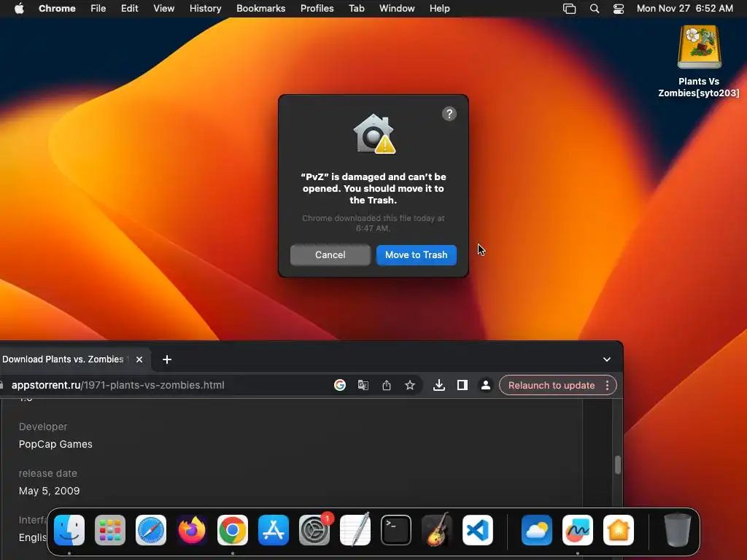Click Relaunch to update button
This screenshot has width=747, height=560.
point(551,385)
